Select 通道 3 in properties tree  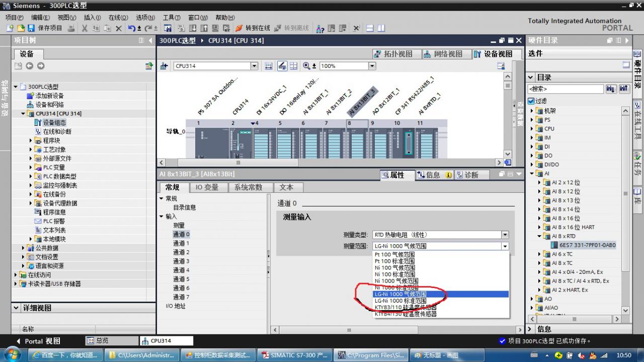click(x=181, y=261)
